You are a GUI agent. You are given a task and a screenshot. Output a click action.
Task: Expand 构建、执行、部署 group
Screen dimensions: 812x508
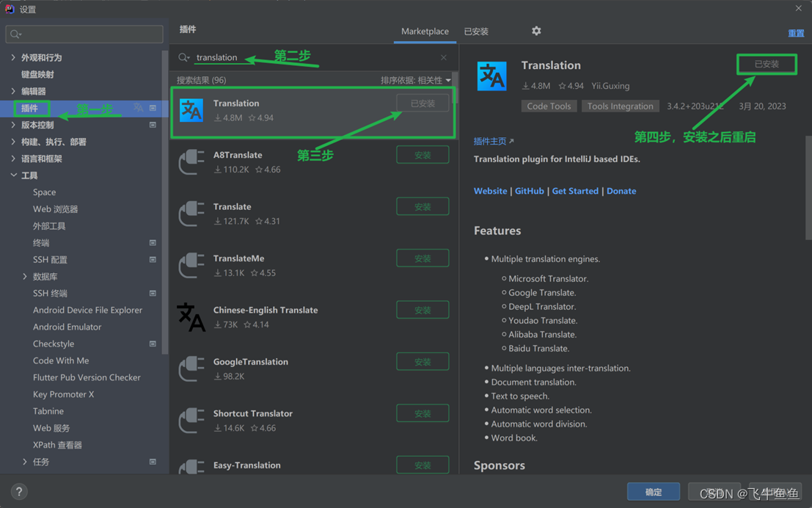[x=13, y=142]
